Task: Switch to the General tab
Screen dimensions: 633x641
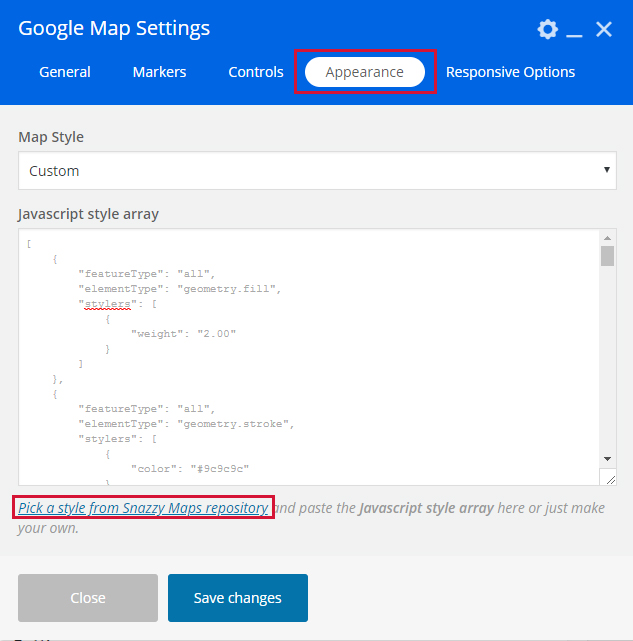Action: point(65,72)
